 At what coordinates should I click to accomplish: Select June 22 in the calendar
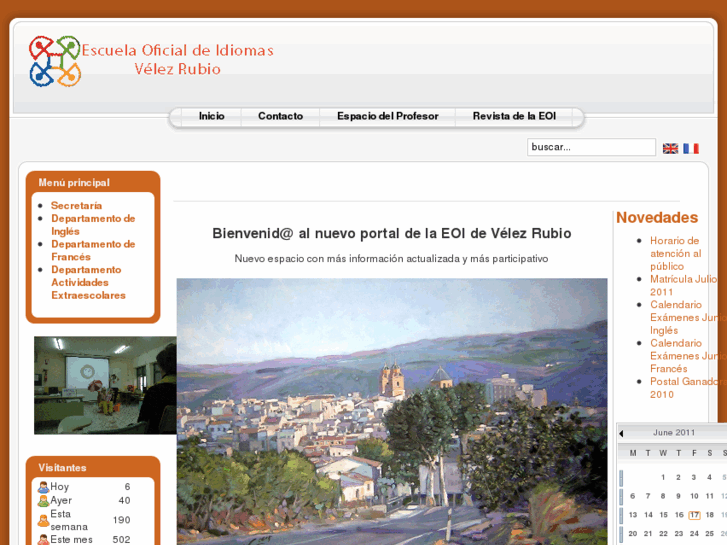coord(663,534)
